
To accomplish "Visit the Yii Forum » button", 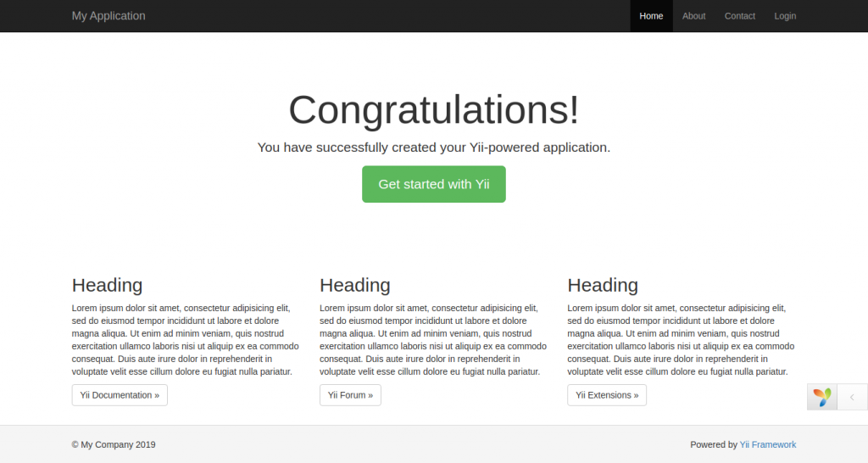I will [350, 395].
